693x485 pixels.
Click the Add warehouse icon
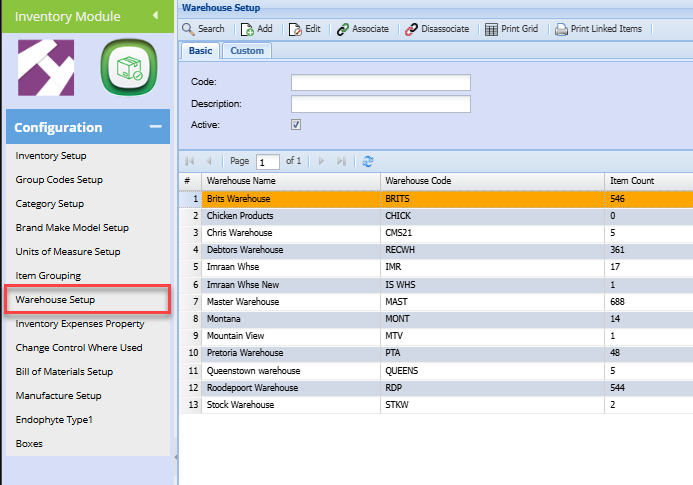point(248,29)
